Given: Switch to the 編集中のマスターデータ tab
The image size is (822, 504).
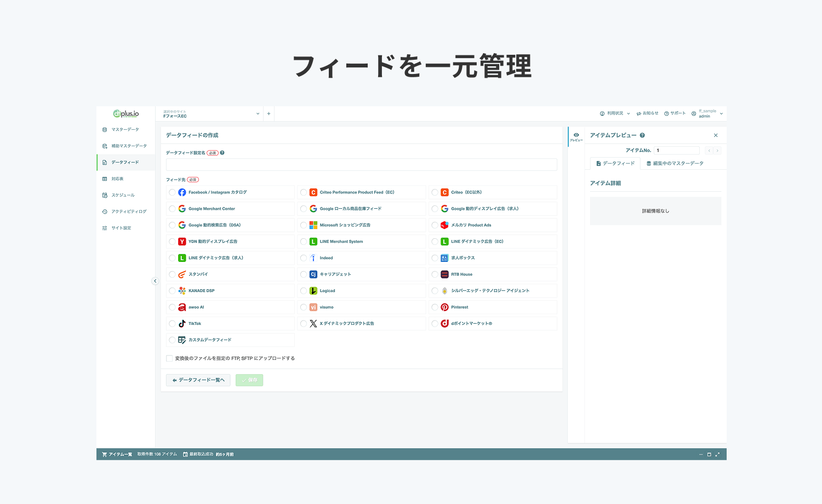Looking at the screenshot, I should [x=676, y=163].
